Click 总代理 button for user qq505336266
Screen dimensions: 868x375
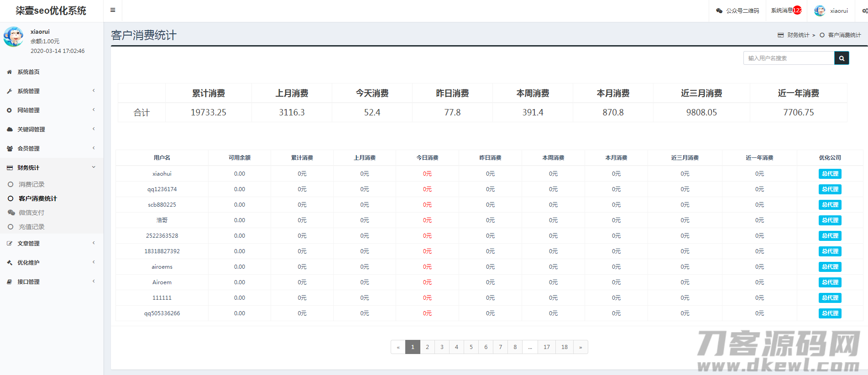[830, 313]
